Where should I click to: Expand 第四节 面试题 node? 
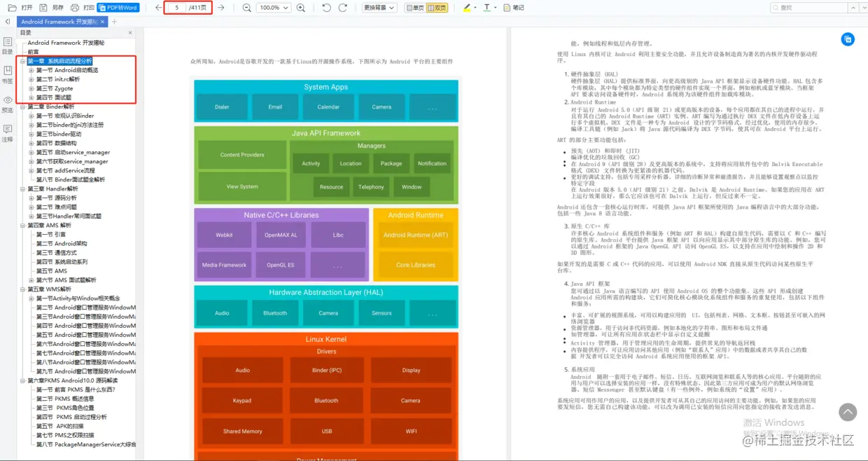[x=31, y=97]
